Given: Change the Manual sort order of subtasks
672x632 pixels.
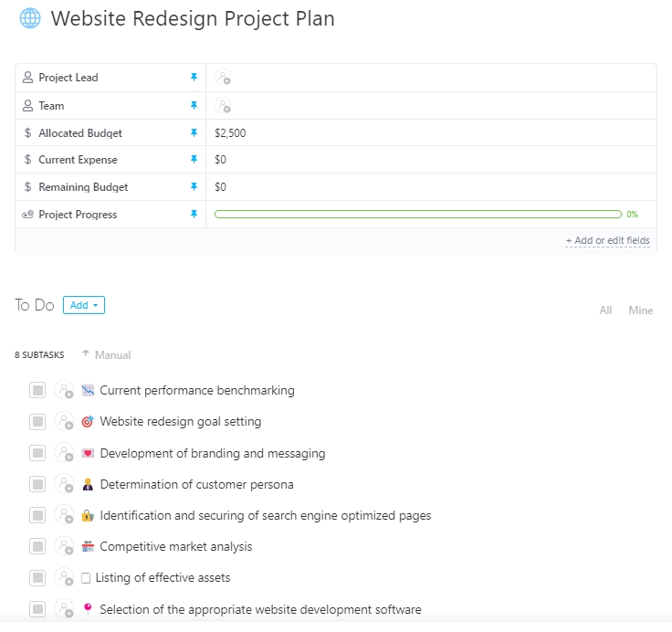Looking at the screenshot, I should coord(107,354).
